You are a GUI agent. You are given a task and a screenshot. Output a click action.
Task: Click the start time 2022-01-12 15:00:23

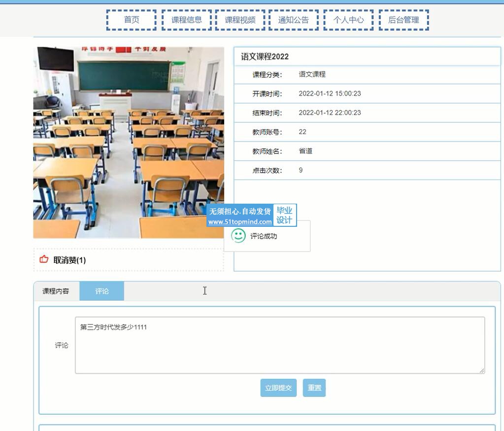pos(330,94)
